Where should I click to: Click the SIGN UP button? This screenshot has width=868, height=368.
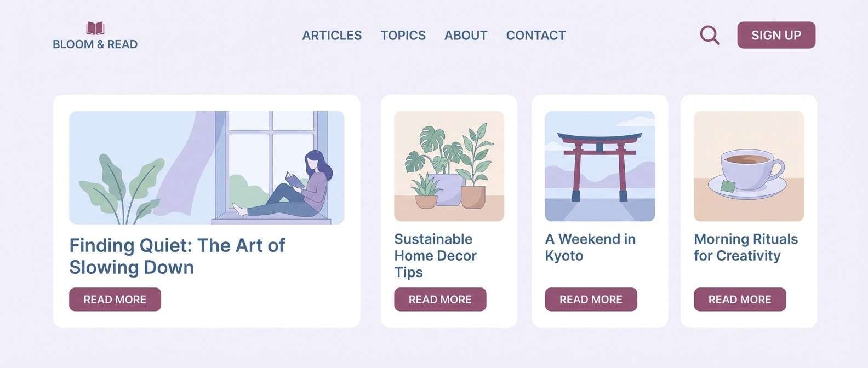[776, 34]
